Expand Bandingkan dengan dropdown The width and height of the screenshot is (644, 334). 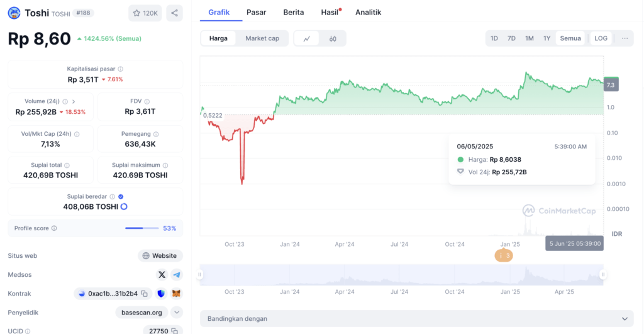click(x=416, y=319)
